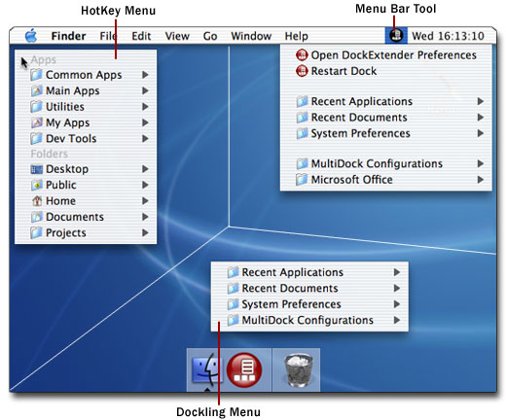Image resolution: width=506 pixels, height=420 pixels.
Task: Expand the Main Apps submenu arrow
Action: 145,90
